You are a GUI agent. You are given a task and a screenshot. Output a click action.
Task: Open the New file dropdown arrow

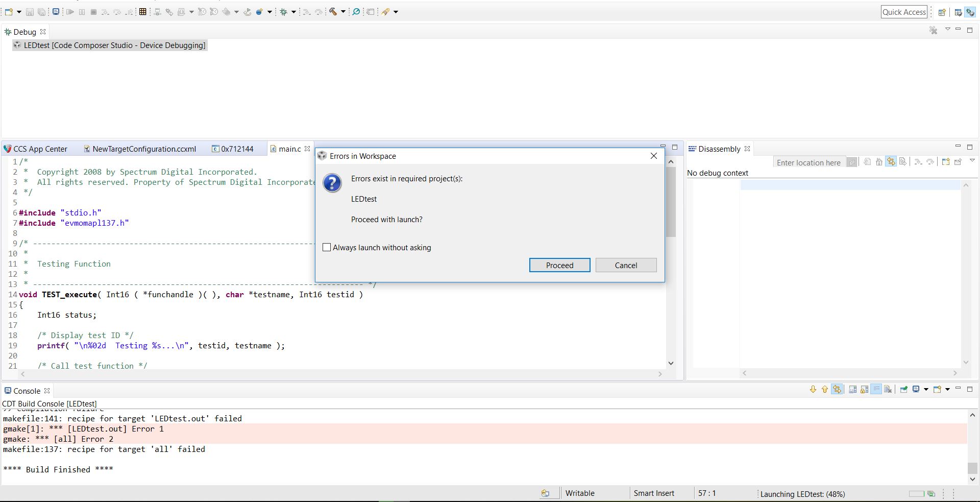click(19, 12)
